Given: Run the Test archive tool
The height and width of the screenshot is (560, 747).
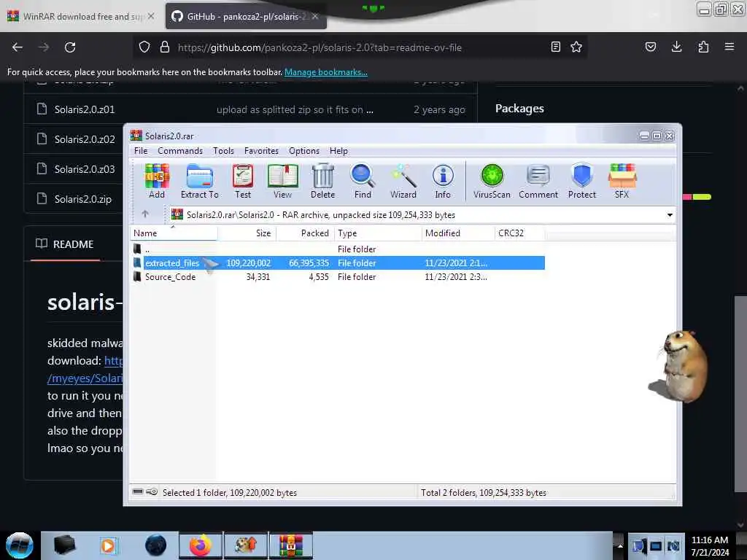Looking at the screenshot, I should pyautogui.click(x=242, y=181).
